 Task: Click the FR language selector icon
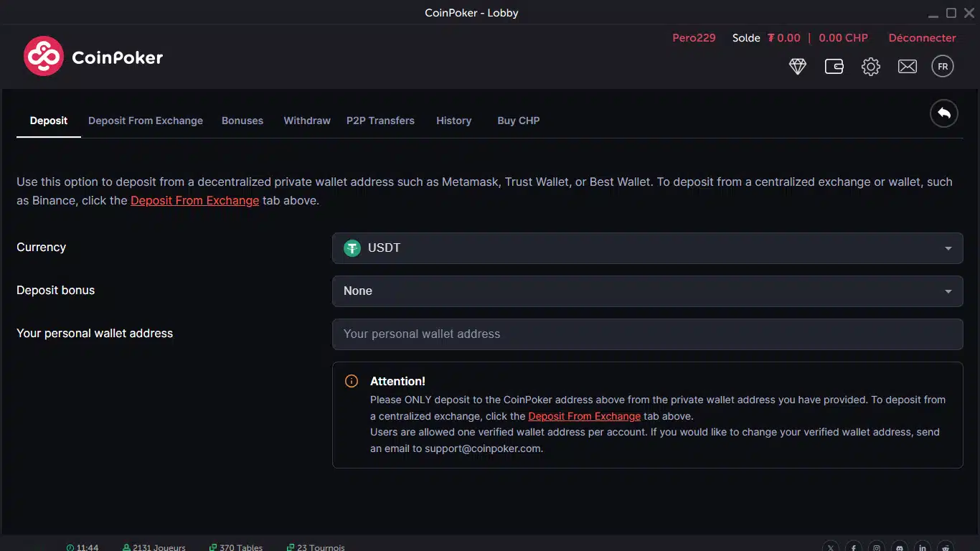coord(943,67)
